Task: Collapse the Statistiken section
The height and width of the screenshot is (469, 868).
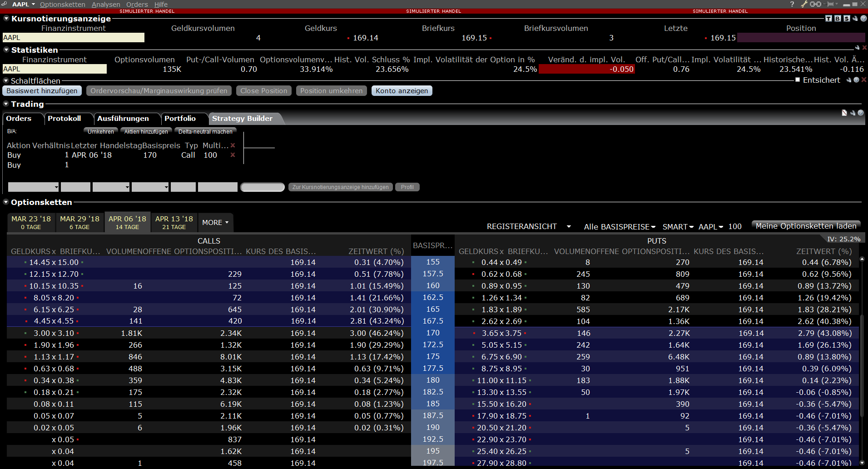Action: coord(6,50)
